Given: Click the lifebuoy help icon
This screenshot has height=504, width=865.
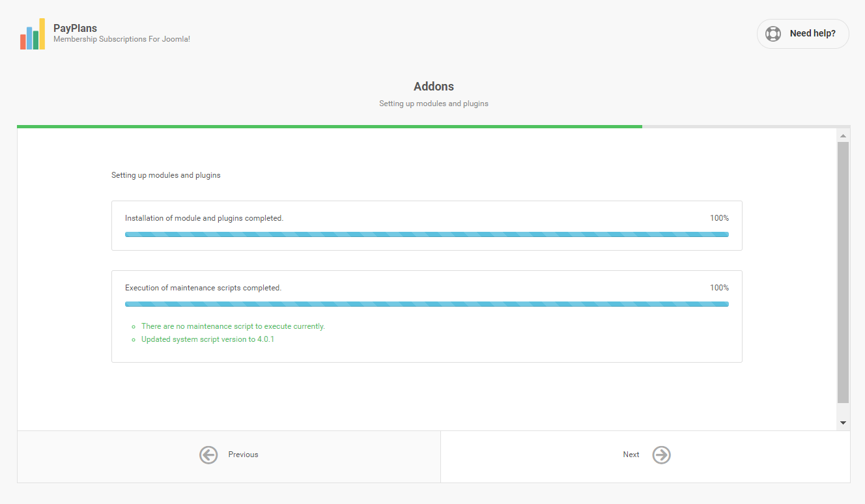Looking at the screenshot, I should [773, 34].
